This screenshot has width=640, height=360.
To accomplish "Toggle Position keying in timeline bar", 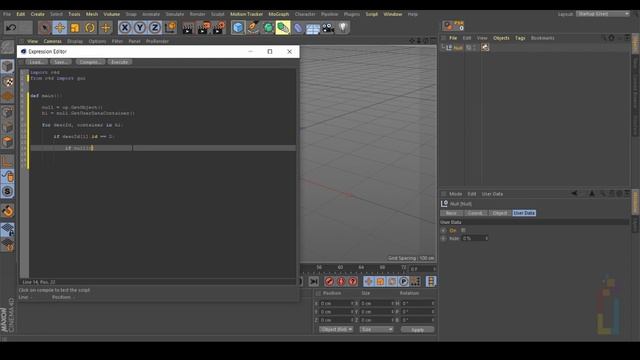I will [369, 281].
